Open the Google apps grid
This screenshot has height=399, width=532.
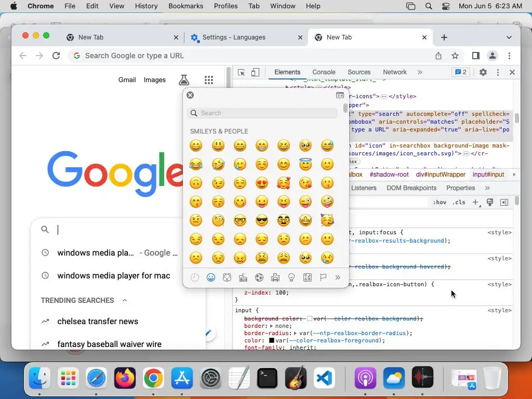[209, 80]
